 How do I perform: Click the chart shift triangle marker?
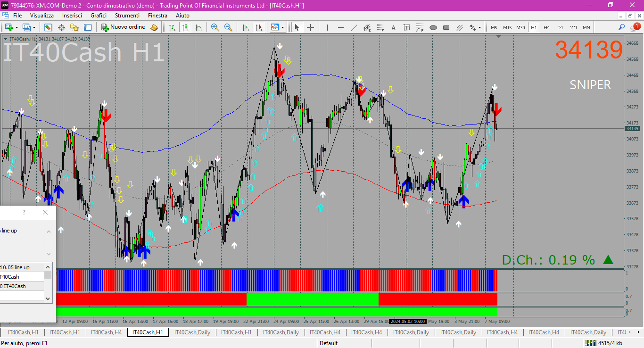click(x=499, y=36)
